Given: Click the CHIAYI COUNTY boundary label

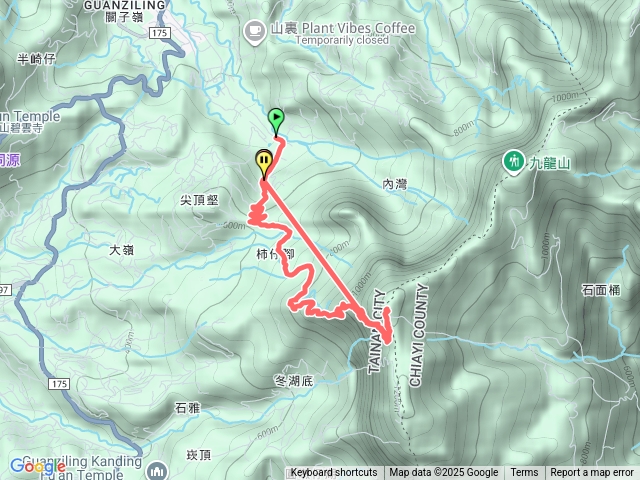Looking at the screenshot, I should point(420,336).
